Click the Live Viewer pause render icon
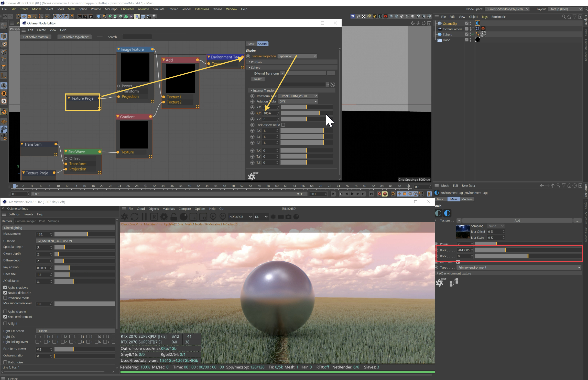Viewport: 588px width, 380px height. pyautogui.click(x=144, y=217)
